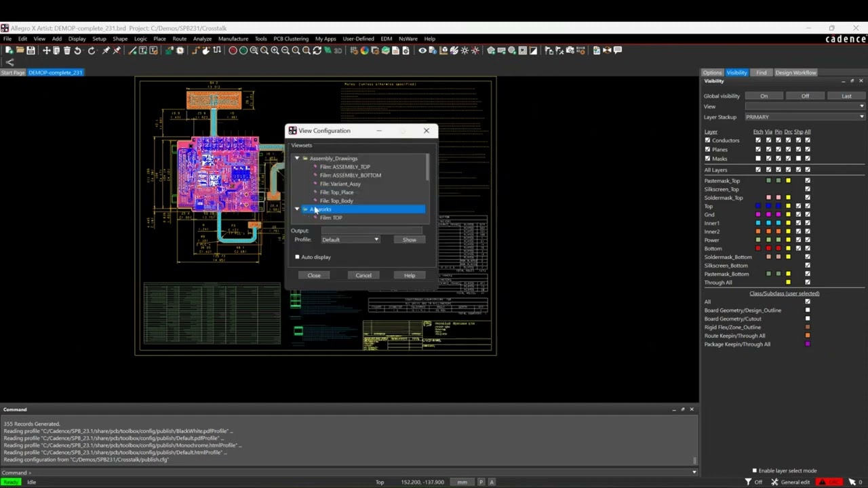
Task: Select Film: ASSEMBLY_TOP in viewsets tree
Action: pyautogui.click(x=344, y=167)
